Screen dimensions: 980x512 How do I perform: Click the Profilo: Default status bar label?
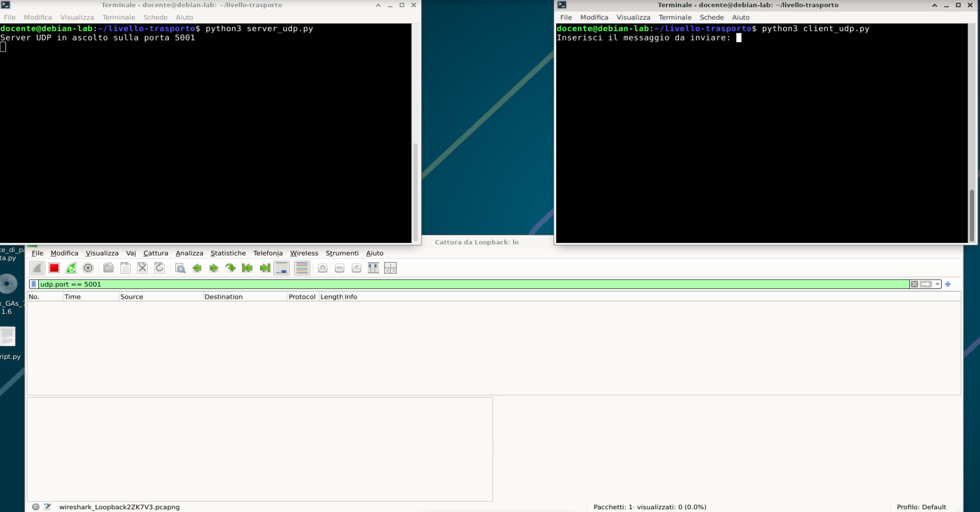click(921, 507)
